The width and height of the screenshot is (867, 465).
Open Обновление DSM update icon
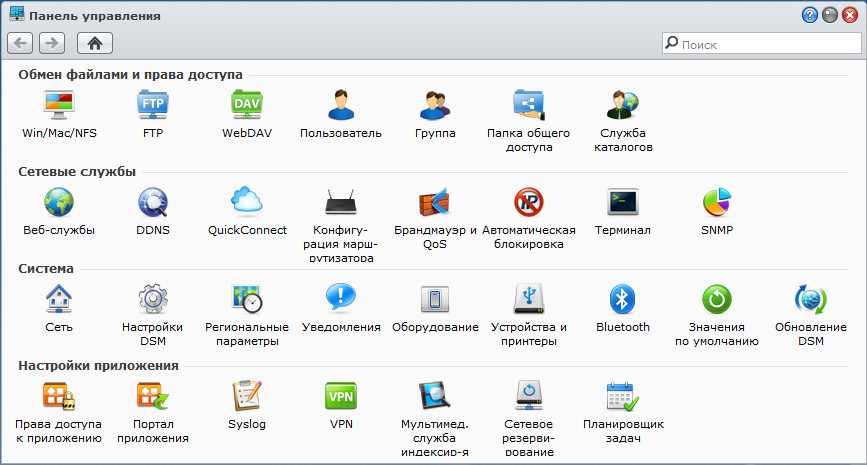click(x=810, y=299)
